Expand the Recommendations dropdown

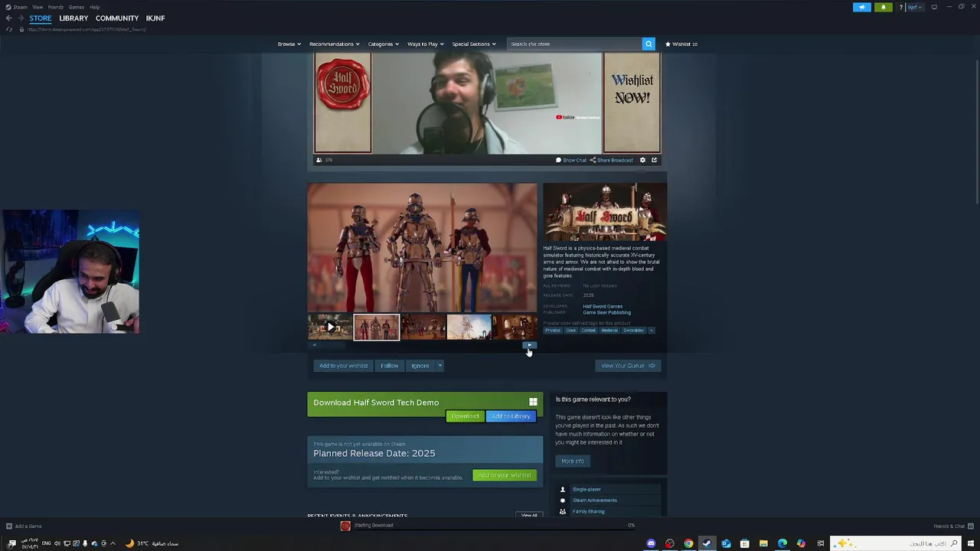pyautogui.click(x=334, y=44)
